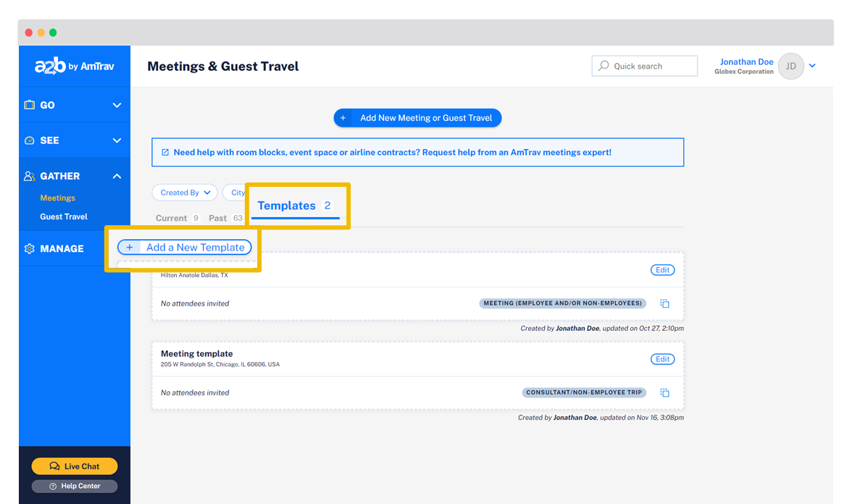Select the Templates tab

point(287,205)
